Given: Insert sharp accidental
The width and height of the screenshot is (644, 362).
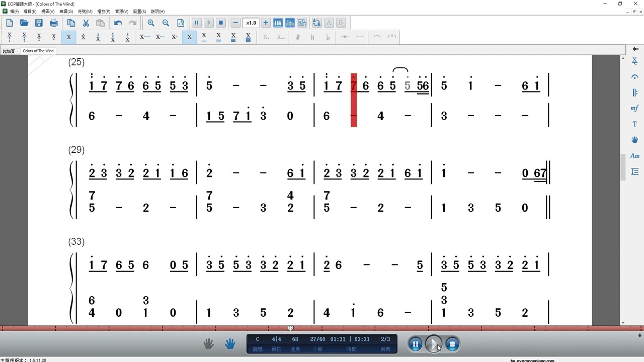Looking at the screenshot, I should [298, 37].
